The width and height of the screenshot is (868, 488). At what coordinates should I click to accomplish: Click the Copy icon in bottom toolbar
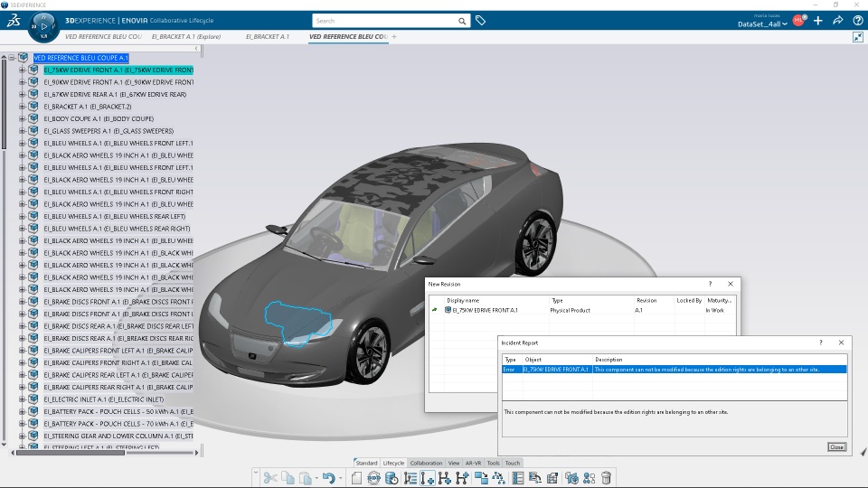(288, 477)
